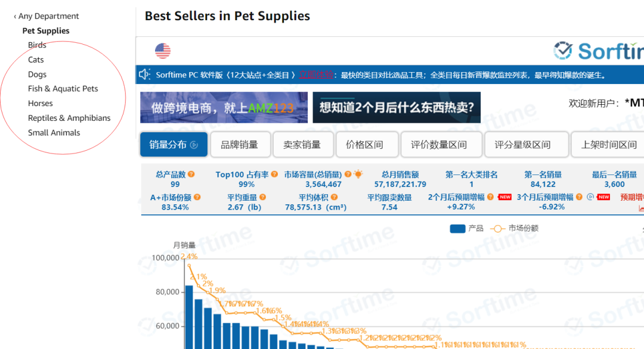Open the Fish & Aquatic Pets category
Image resolution: width=644 pixels, height=349 pixels.
coord(63,89)
